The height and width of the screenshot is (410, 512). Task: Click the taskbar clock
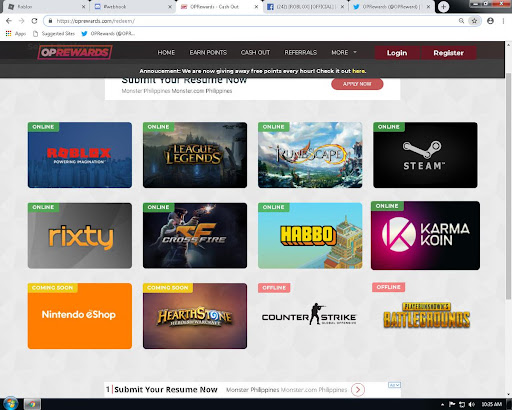point(492,404)
